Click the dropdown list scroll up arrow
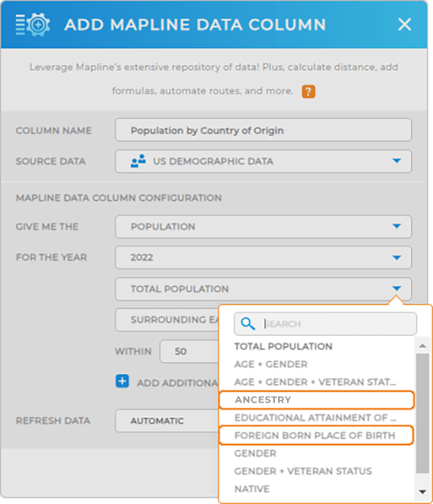The height and width of the screenshot is (504, 433). coord(422,346)
